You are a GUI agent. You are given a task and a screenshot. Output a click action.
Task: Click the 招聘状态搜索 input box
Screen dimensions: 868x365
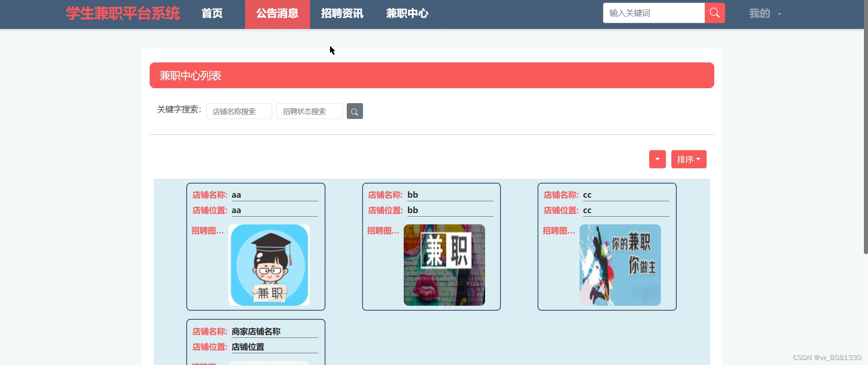[x=309, y=111]
